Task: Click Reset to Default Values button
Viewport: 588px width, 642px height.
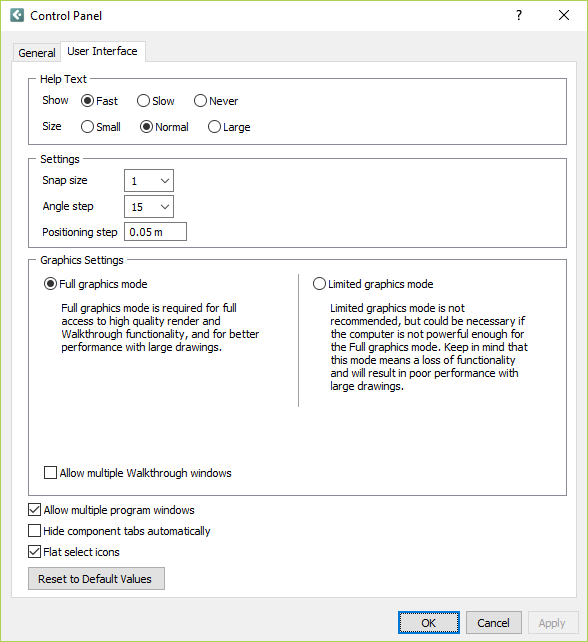Action: pos(96,579)
